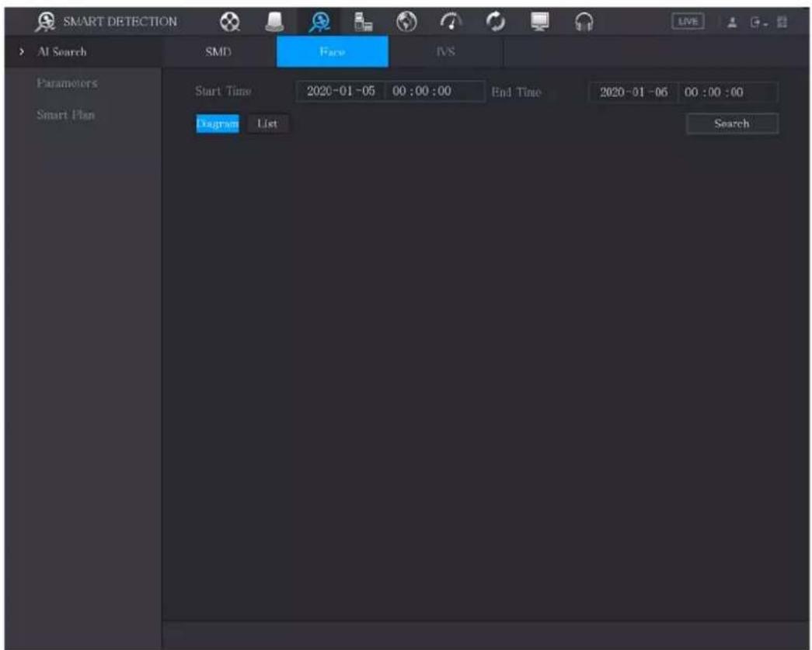Click the Smart Detection header logo icon
Viewport: 812px width, 650px height.
46,22
